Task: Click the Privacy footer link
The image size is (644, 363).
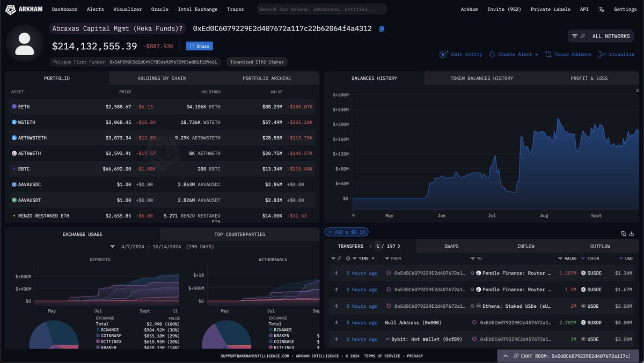Action: [x=415, y=356]
